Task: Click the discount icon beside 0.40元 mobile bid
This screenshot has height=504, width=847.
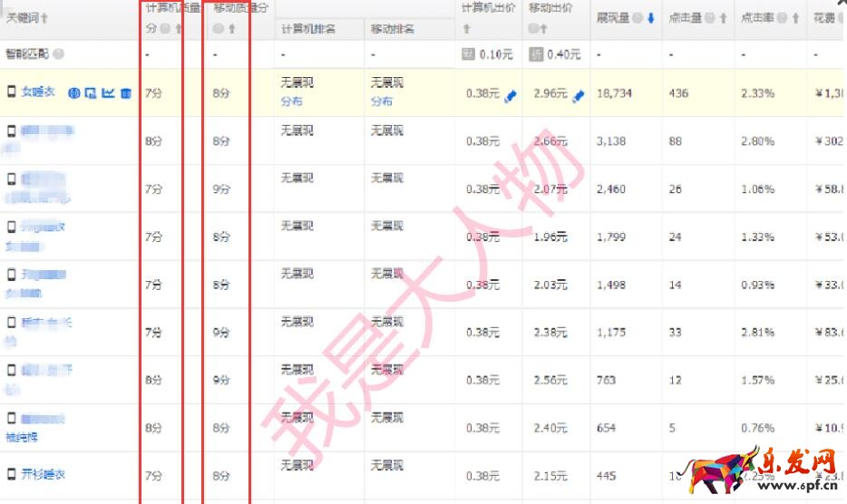Action: 537,54
